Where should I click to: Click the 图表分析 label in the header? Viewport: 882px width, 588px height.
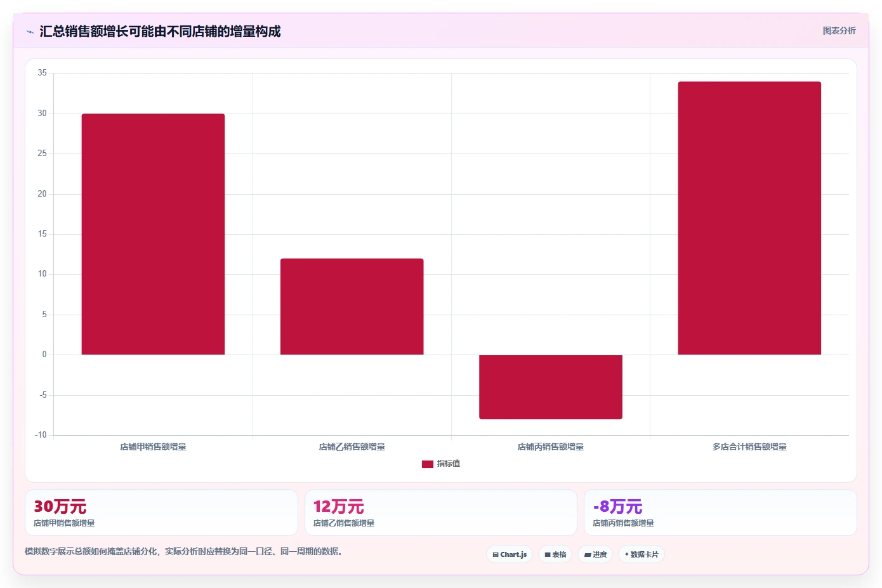[x=839, y=30]
